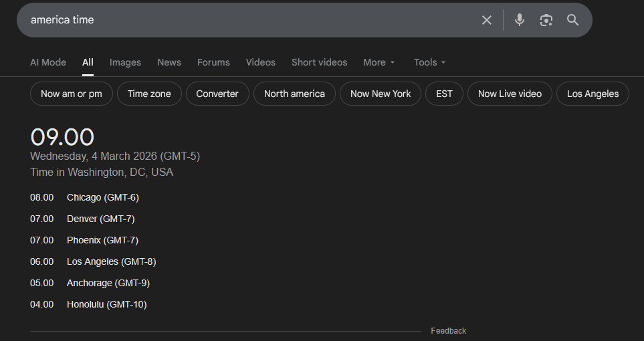Image resolution: width=644 pixels, height=341 pixels.
Task: Choose the 'Now New York' chip
Action: [381, 94]
